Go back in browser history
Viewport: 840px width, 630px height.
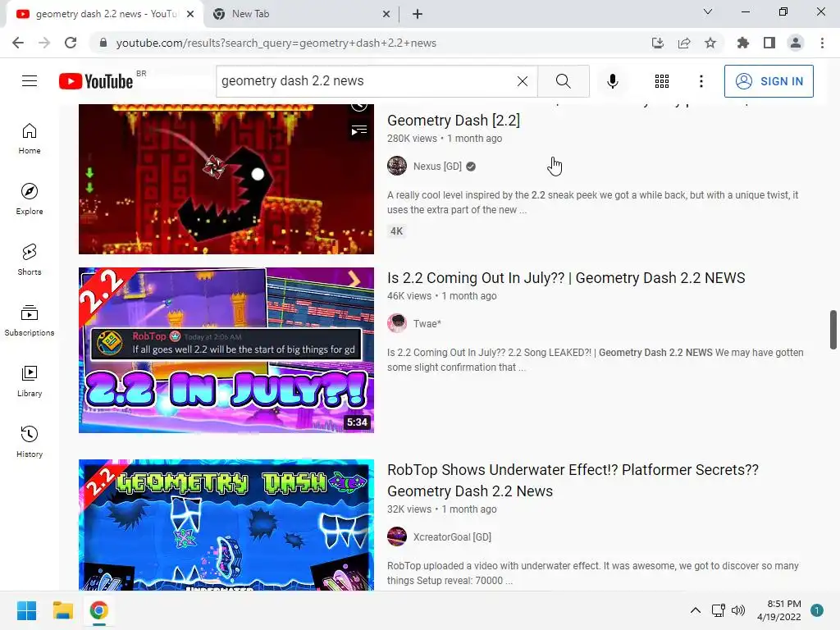point(18,43)
